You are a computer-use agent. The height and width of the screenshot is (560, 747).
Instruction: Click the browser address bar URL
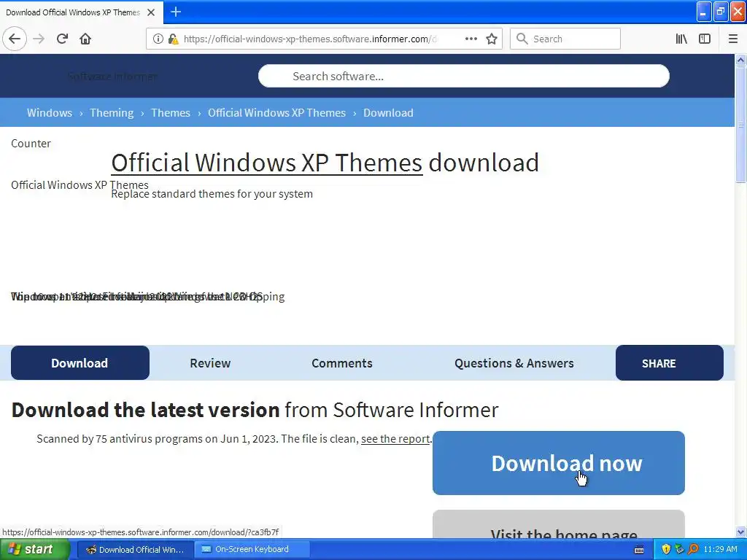(309, 39)
